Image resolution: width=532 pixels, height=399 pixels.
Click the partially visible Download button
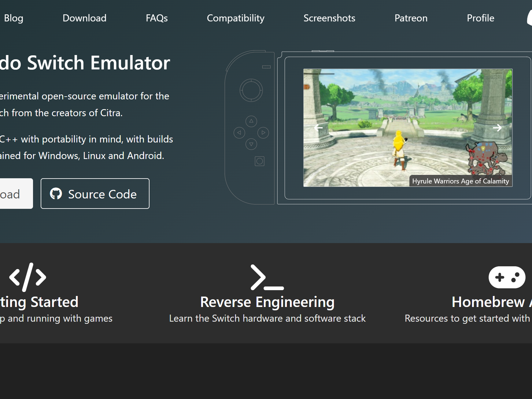click(16, 194)
